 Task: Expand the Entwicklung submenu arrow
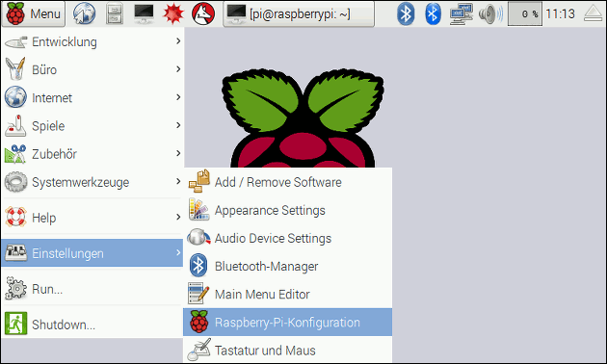click(178, 41)
